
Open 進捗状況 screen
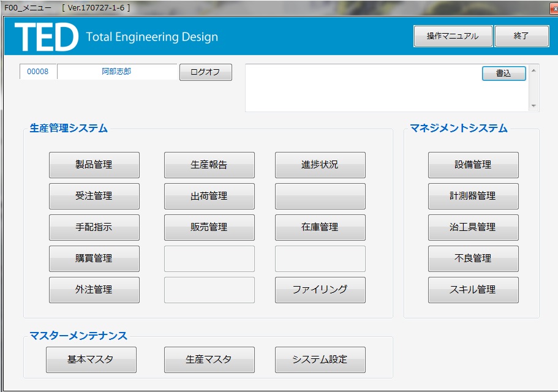320,165
